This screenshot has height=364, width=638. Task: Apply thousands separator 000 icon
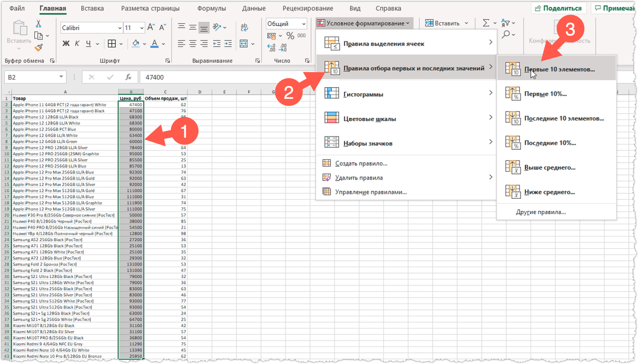coord(301,36)
